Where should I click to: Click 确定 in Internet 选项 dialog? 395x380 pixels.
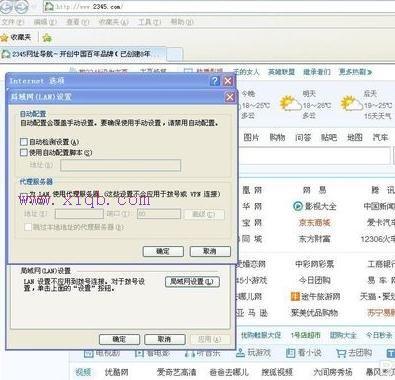119,339
